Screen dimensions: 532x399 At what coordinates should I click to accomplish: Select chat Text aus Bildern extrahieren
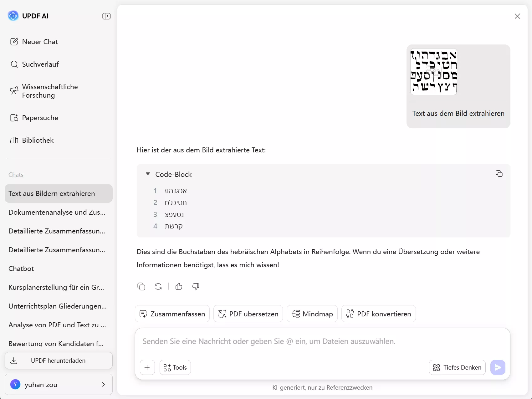pos(52,193)
